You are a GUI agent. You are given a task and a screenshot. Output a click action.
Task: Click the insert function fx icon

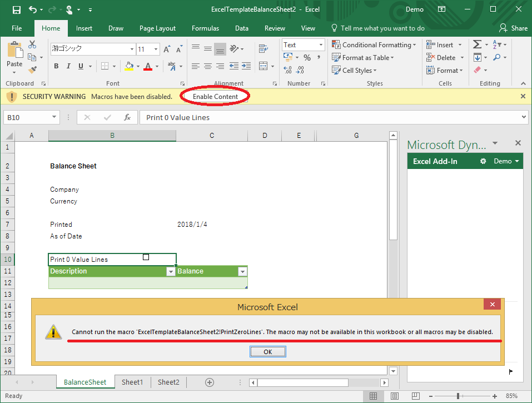click(127, 117)
